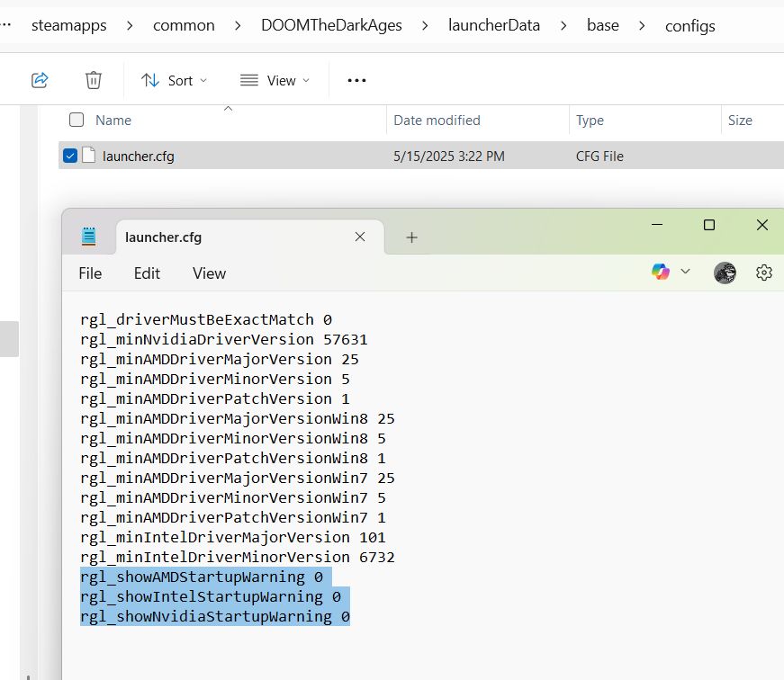The image size is (784, 680).
Task: Click the rgl_minAMDDriverPatchVersionWin8 1 line
Action: pyautogui.click(x=233, y=459)
